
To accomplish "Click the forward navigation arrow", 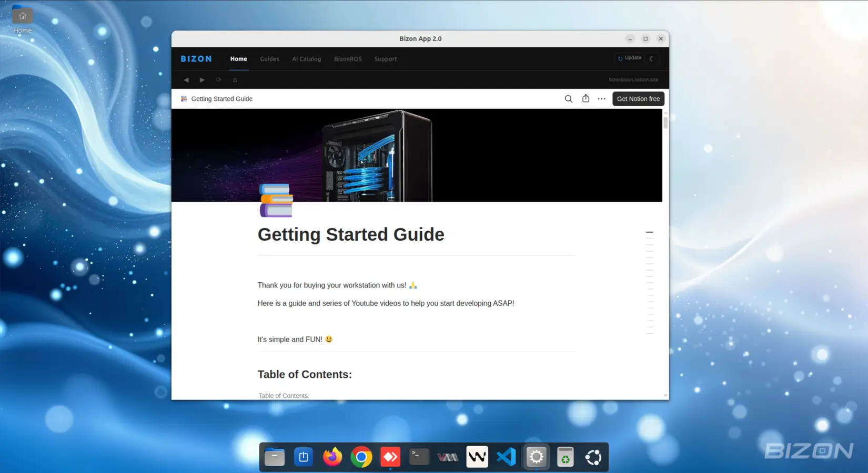I will pyautogui.click(x=202, y=79).
